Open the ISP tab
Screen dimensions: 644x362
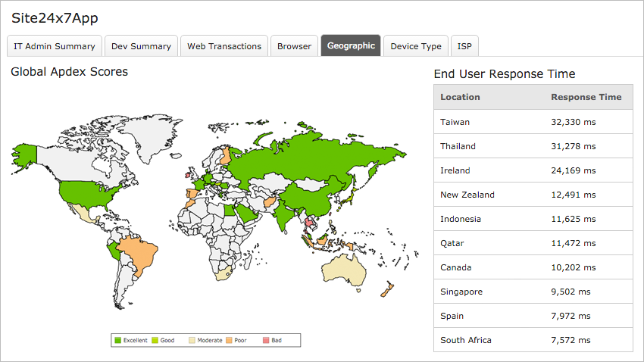(x=464, y=46)
